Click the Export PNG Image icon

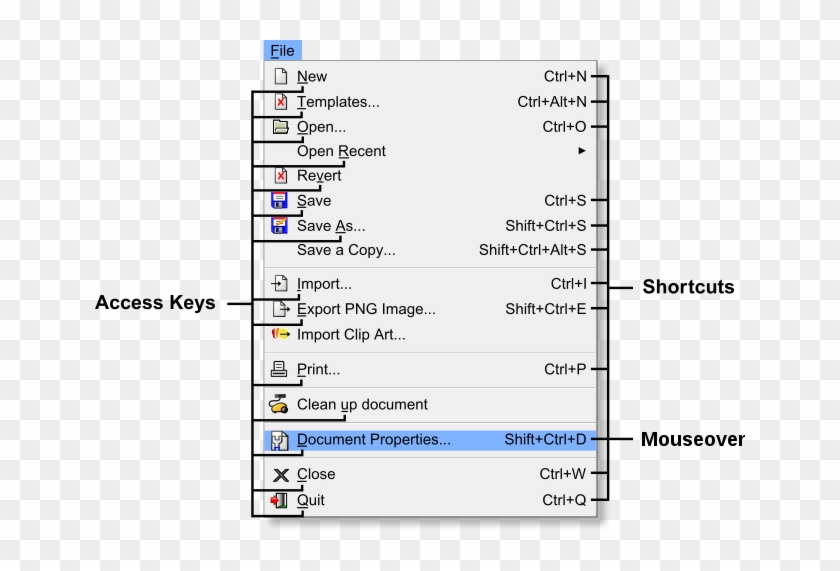pyautogui.click(x=281, y=309)
